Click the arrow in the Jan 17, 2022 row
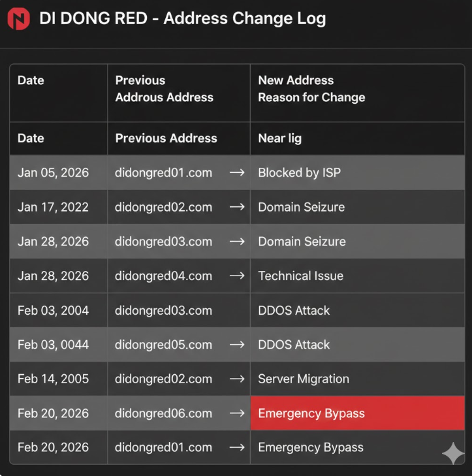The width and height of the screenshot is (472, 476). pos(237,208)
